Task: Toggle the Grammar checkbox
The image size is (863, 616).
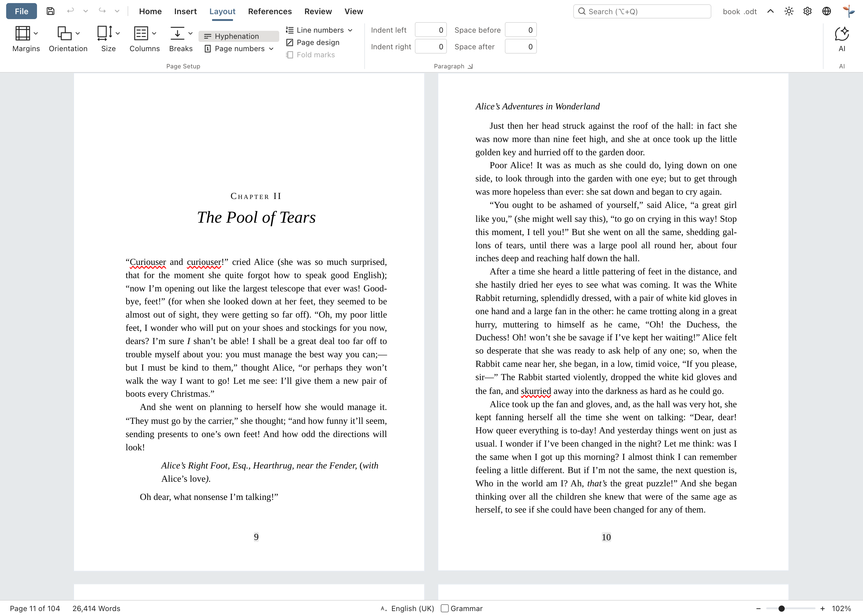Action: point(445,608)
